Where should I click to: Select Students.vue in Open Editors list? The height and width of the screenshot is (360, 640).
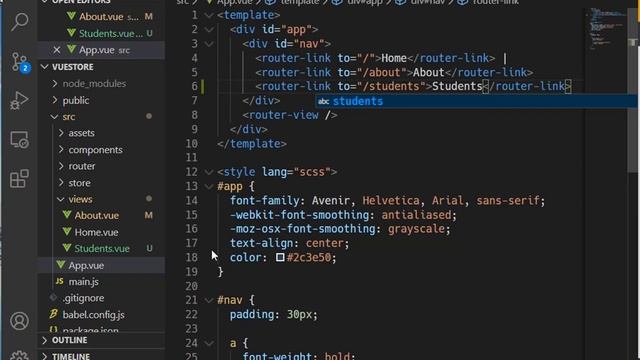[x=101, y=33]
